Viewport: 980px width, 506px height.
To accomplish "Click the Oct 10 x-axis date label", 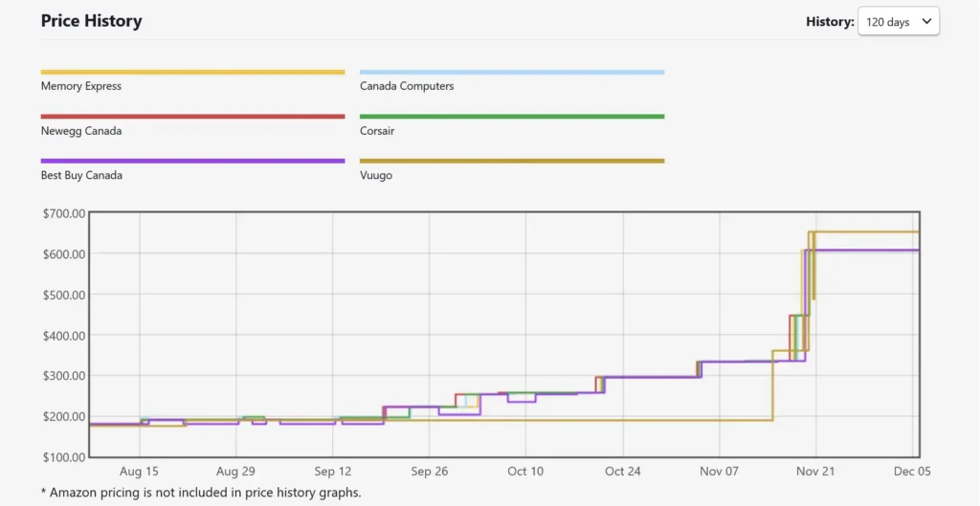I will coord(525,472).
